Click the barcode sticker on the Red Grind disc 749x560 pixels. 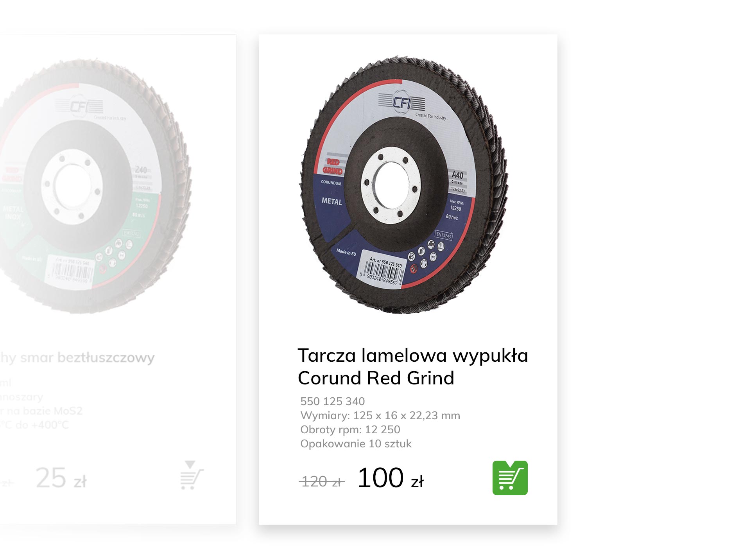382,270
